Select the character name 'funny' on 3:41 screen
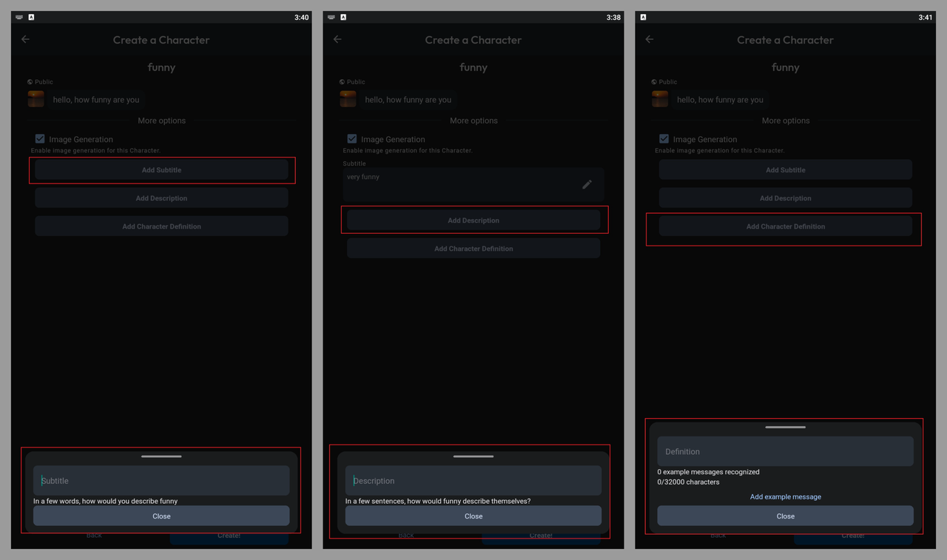This screenshot has height=560, width=947. pos(786,67)
